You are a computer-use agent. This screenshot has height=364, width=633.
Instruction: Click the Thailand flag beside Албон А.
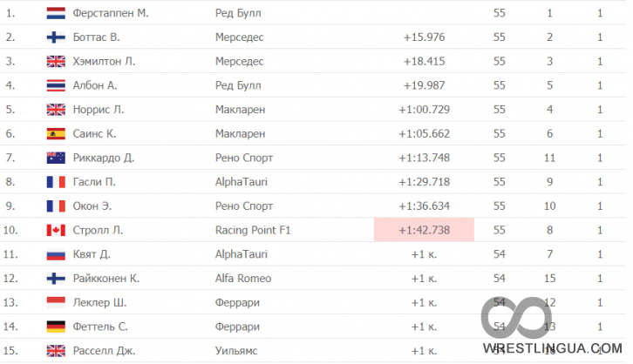[x=56, y=85]
